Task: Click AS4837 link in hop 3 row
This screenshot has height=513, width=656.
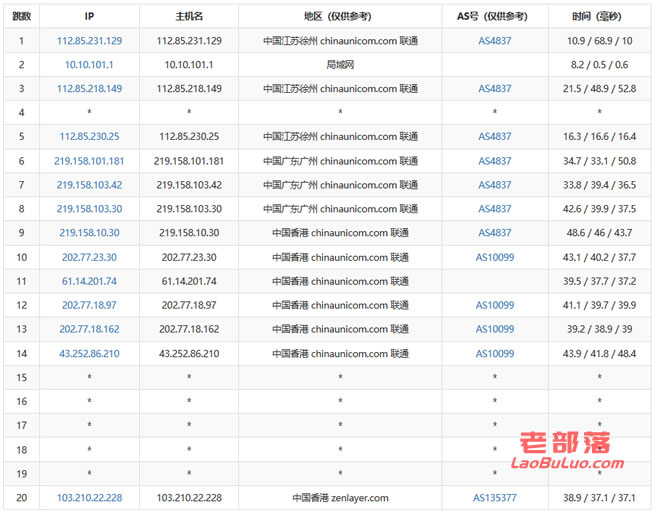Action: click(x=495, y=88)
